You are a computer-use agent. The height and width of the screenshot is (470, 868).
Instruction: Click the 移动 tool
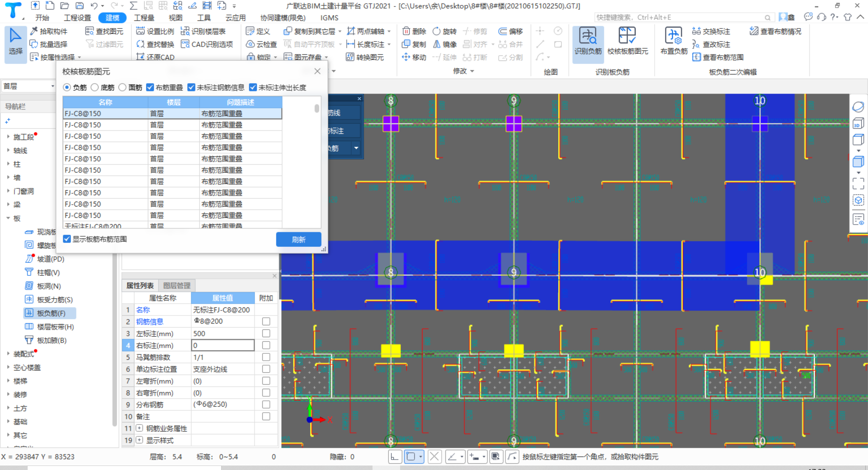[414, 57]
